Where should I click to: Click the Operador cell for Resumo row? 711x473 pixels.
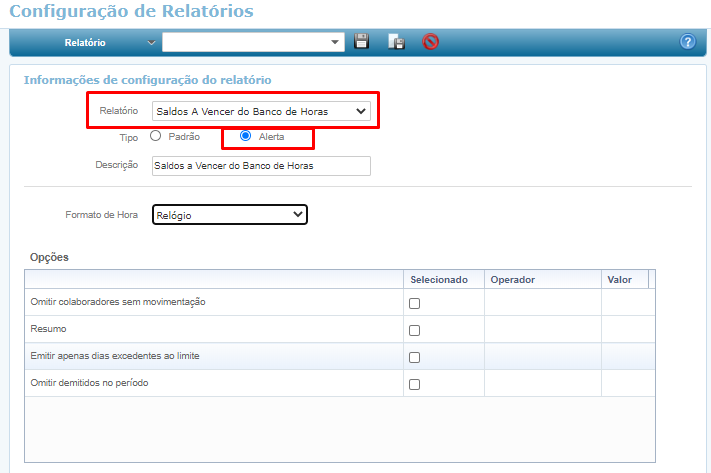tap(542, 329)
